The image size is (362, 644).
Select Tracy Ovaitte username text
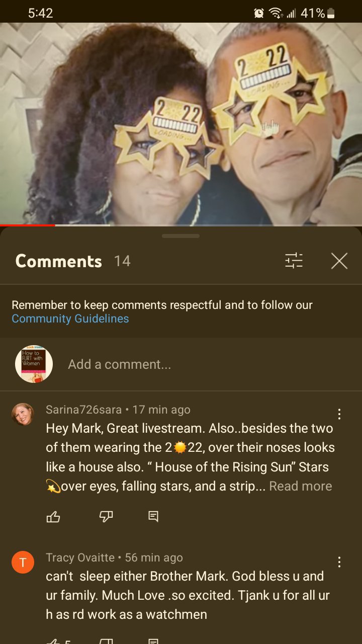[x=80, y=557]
